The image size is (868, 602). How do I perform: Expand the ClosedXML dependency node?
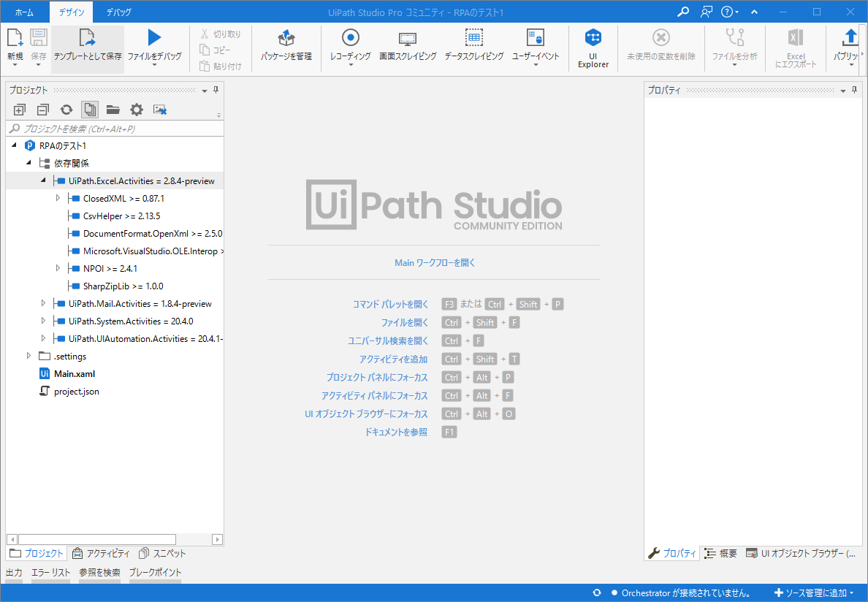58,198
